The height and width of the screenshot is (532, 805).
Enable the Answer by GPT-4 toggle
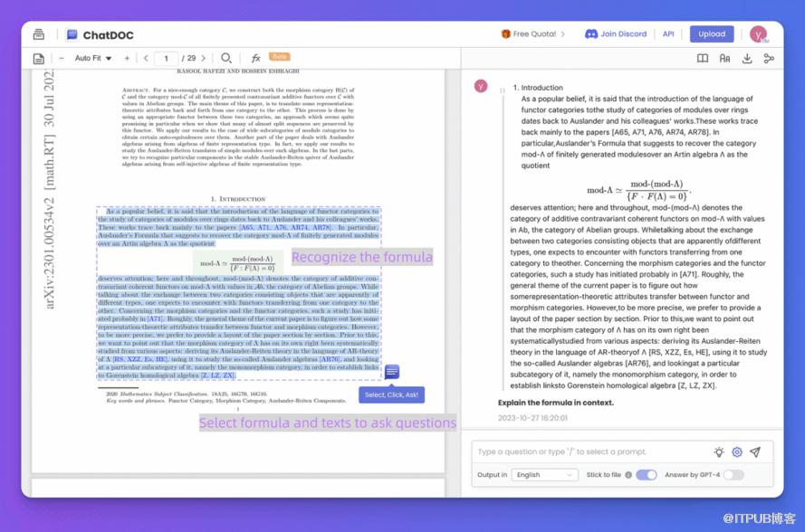[x=733, y=475]
